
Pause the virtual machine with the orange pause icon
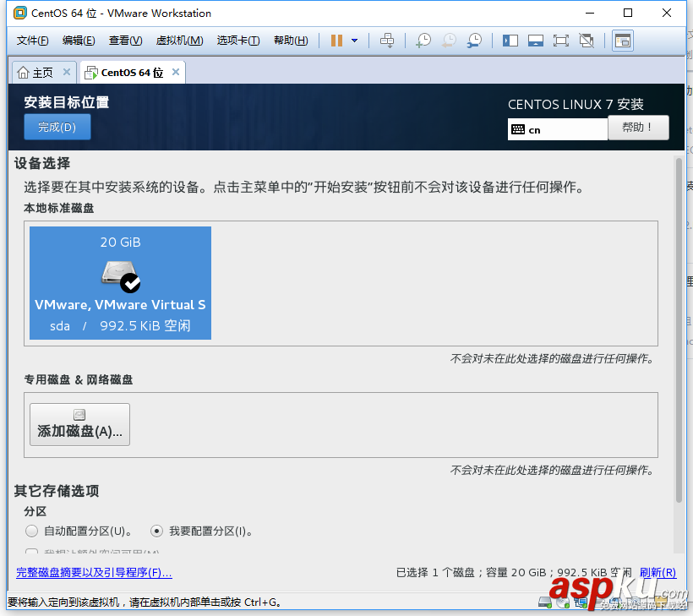coord(336,41)
